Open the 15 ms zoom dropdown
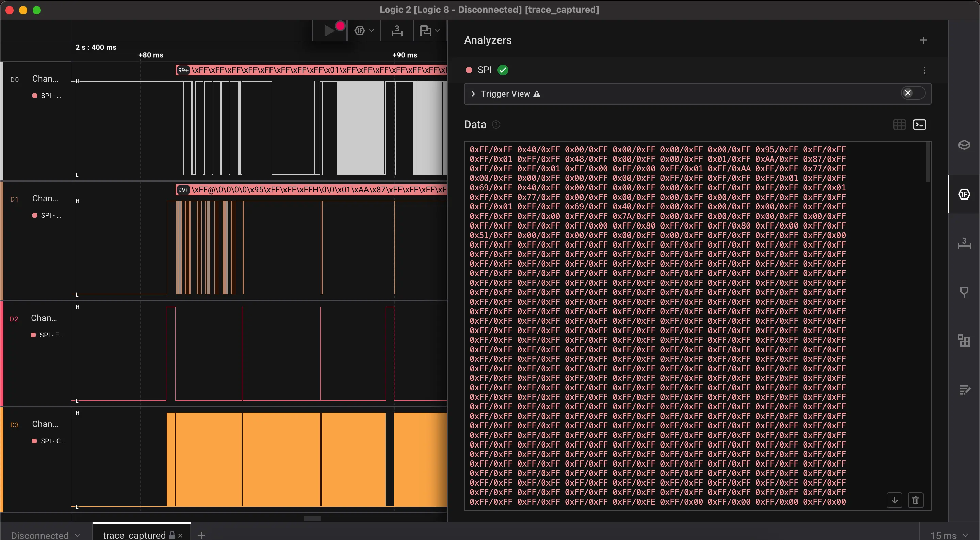 point(949,535)
